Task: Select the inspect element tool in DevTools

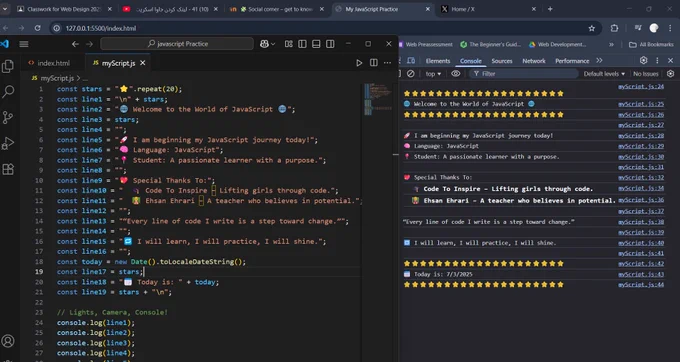Action: pos(400,61)
